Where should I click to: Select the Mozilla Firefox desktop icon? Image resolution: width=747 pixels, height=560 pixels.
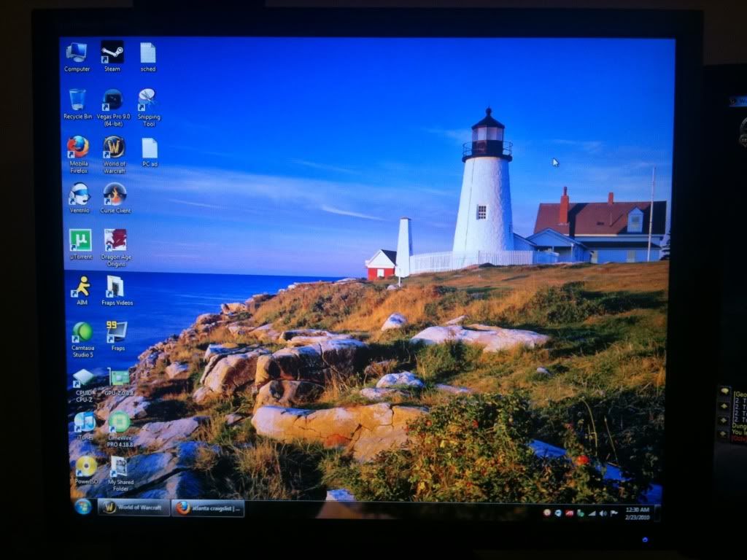tap(78, 147)
